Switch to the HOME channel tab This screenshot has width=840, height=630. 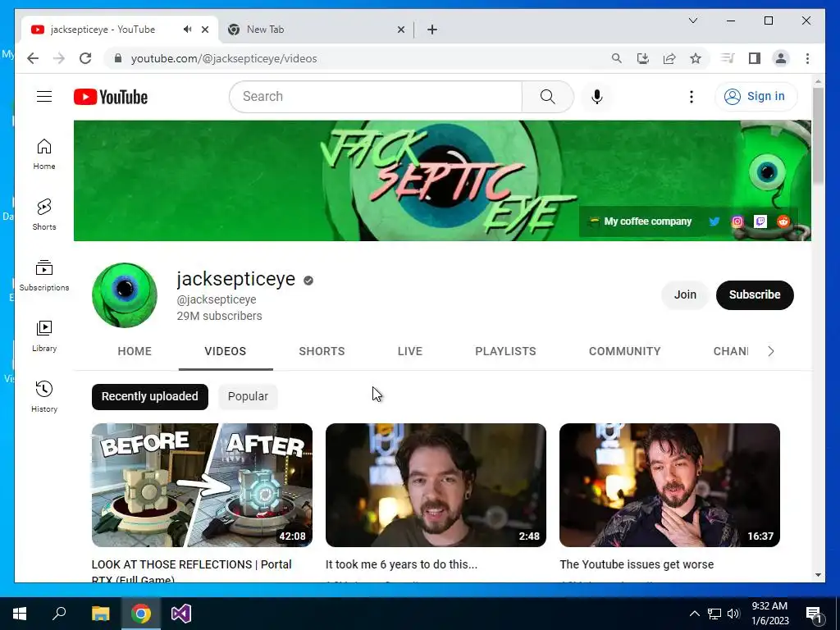coord(135,351)
